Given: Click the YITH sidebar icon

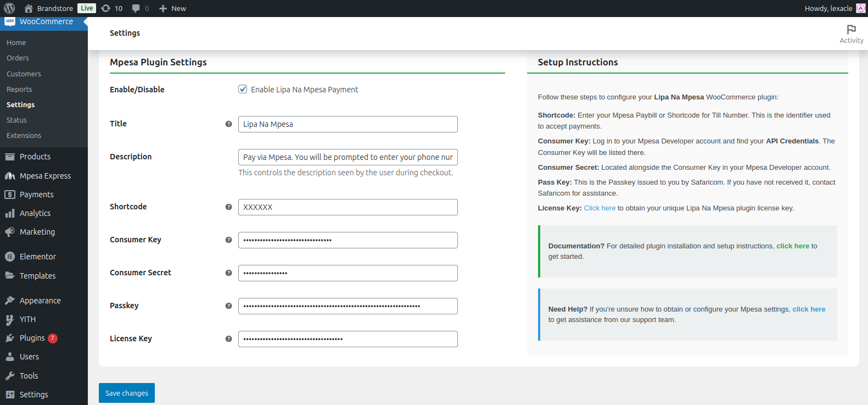Looking at the screenshot, I should (10, 319).
